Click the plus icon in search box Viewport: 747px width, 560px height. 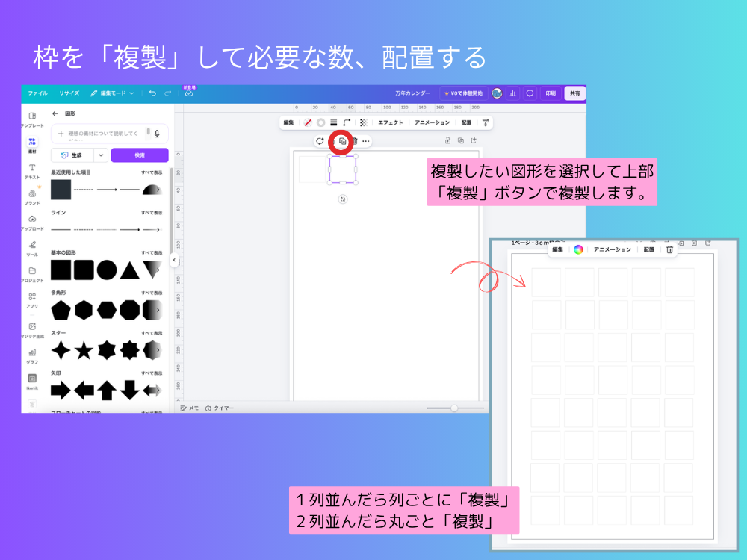(61, 134)
